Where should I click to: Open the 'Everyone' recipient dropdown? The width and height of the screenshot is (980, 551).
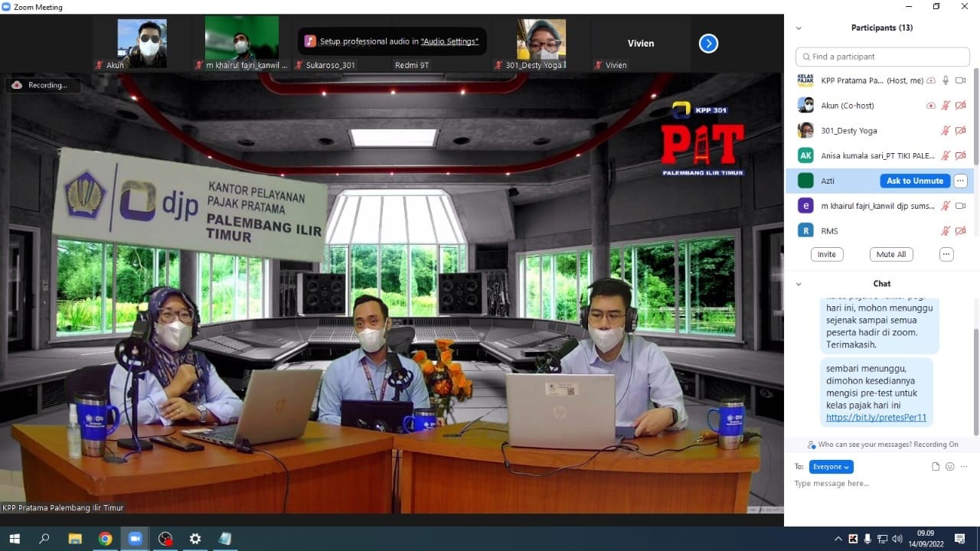pyautogui.click(x=831, y=467)
